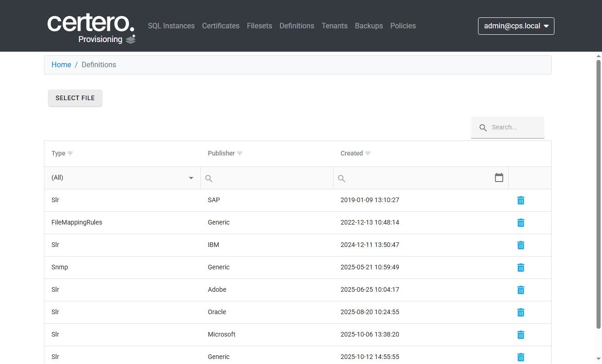602x364 pixels.
Task: Go to the Tenants page
Action: coord(334,26)
